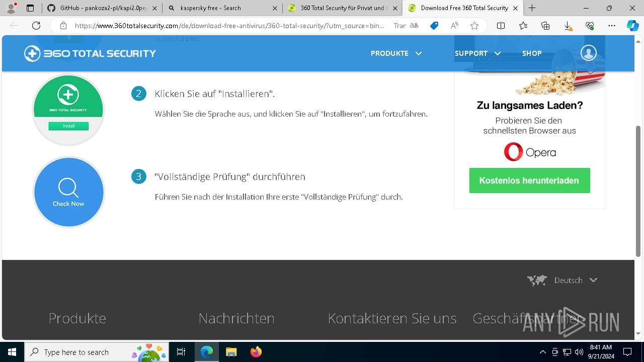The image size is (644, 362).
Task: Click the Opera logo in advertisement
Action: (x=530, y=152)
